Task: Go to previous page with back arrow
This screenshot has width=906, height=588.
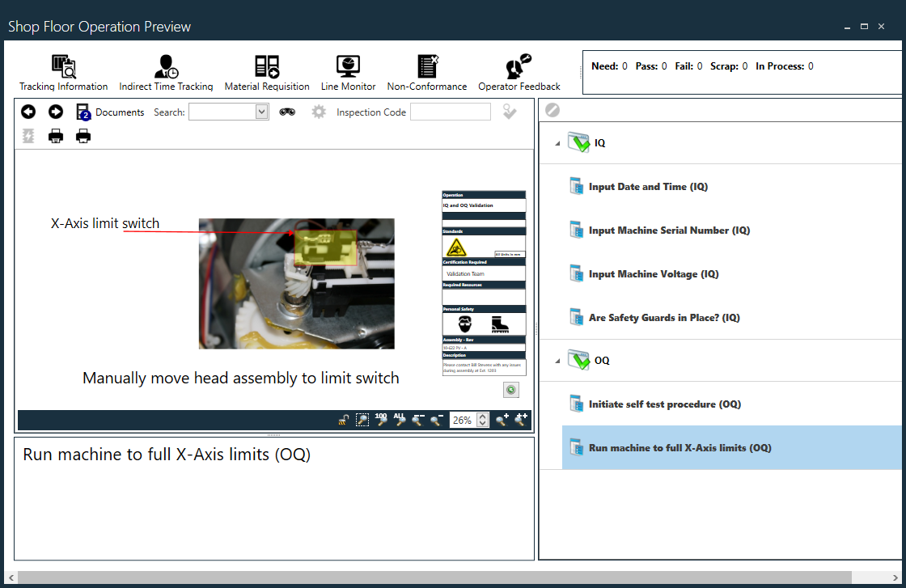Action: [x=28, y=112]
